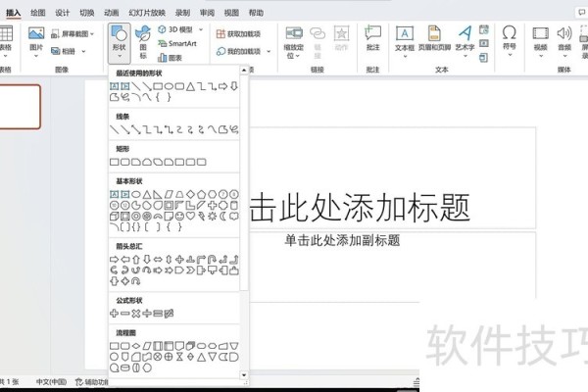Select the double-arrow line in 线条
This screenshot has width=588, height=392.
(136, 129)
